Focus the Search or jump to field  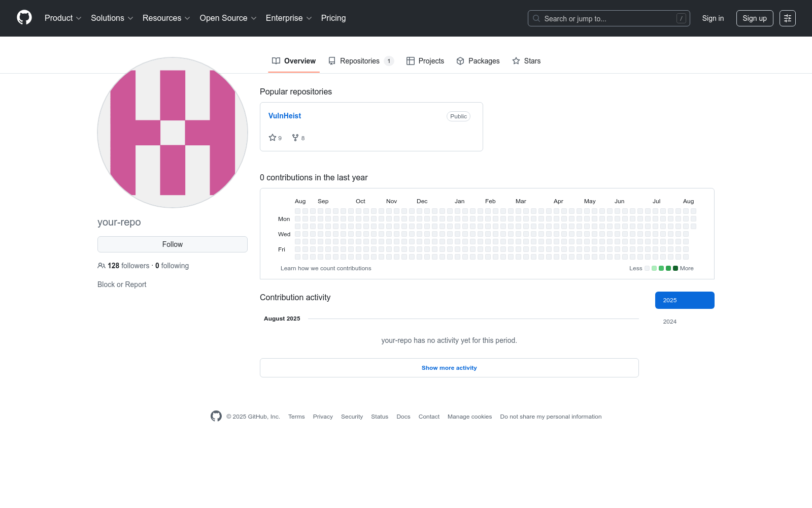(609, 18)
